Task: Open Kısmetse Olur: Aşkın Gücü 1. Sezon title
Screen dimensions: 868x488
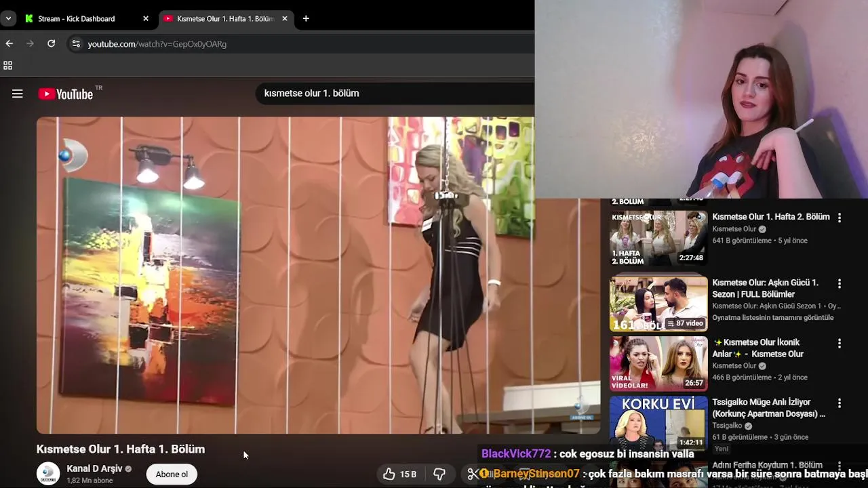Action: pyautogui.click(x=765, y=288)
